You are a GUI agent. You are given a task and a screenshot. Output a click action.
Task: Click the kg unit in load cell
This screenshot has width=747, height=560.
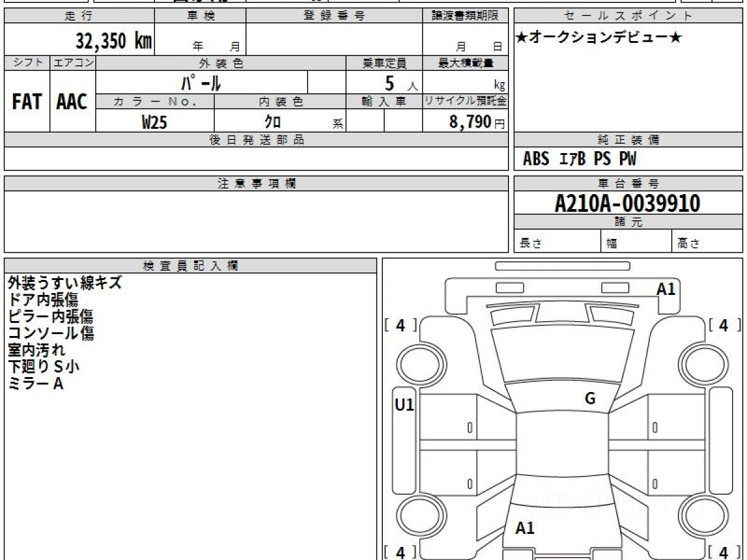pyautogui.click(x=499, y=86)
